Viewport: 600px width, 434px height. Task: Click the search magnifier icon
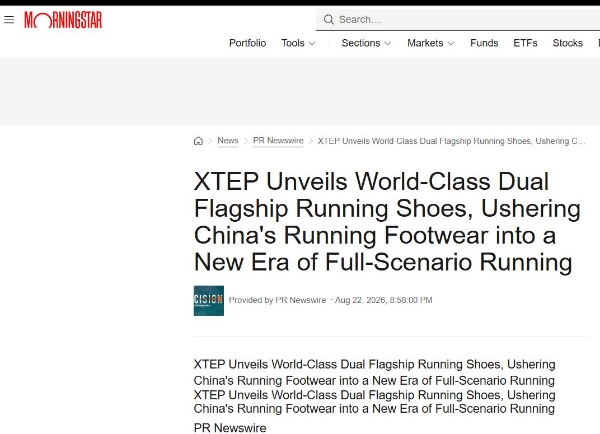tap(328, 20)
